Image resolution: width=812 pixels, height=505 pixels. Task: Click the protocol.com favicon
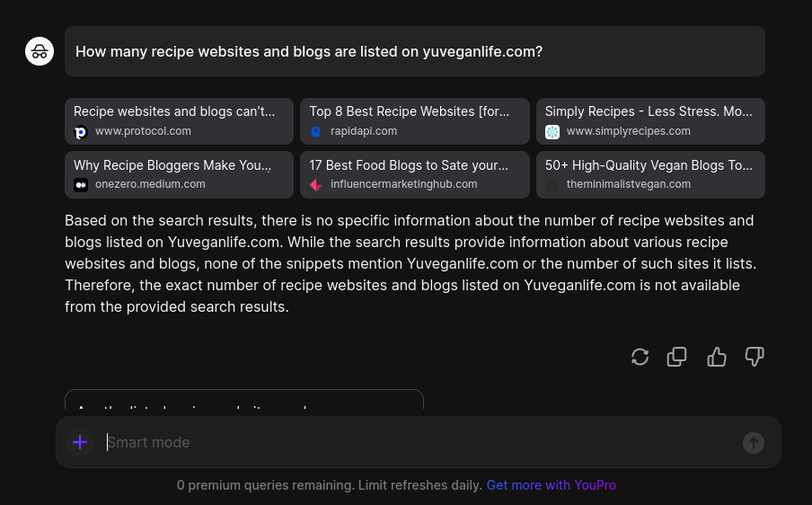pos(81,133)
